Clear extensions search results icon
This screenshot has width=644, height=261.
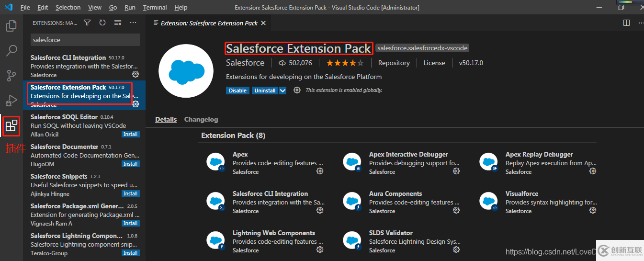click(118, 23)
